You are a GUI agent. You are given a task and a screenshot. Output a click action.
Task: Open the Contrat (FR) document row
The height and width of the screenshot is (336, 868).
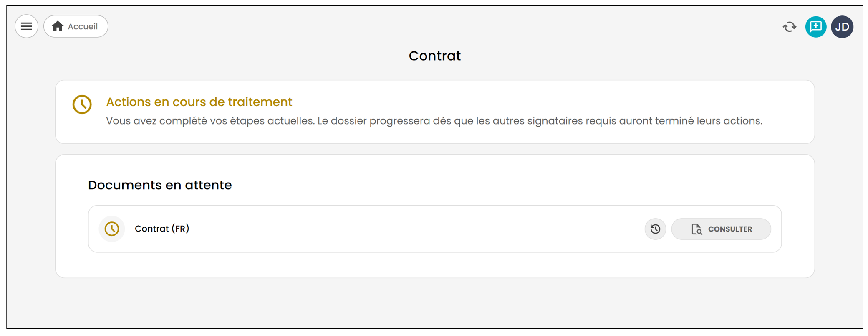[x=435, y=229]
